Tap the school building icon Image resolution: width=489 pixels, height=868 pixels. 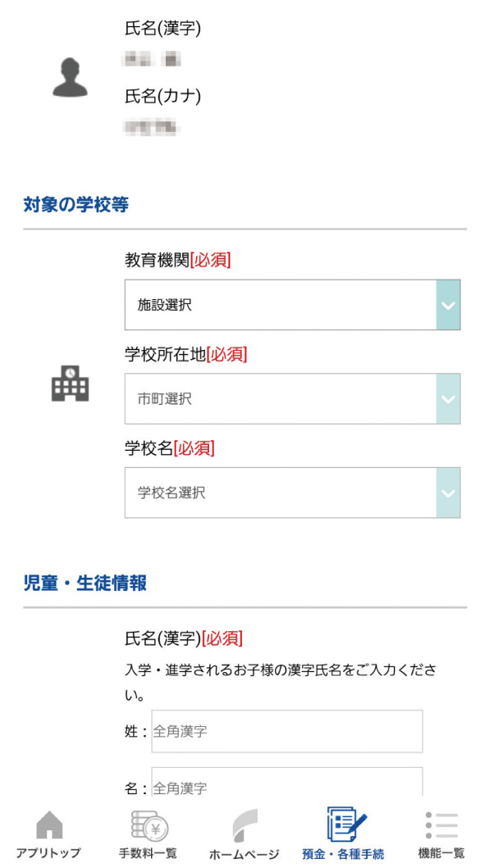[x=71, y=383]
